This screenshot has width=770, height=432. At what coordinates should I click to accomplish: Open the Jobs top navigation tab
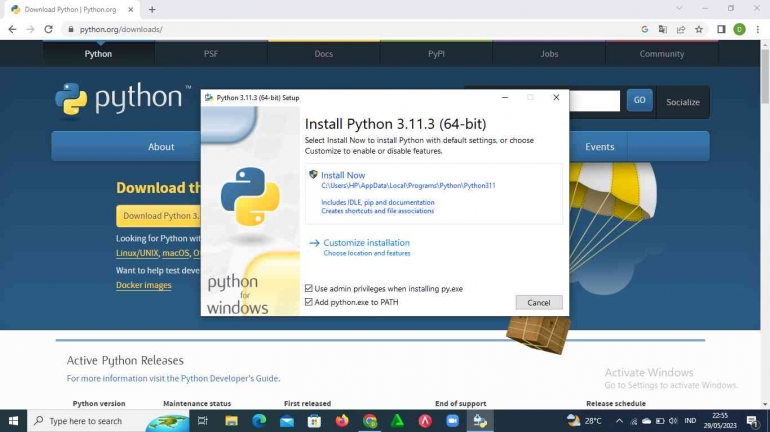(x=549, y=54)
